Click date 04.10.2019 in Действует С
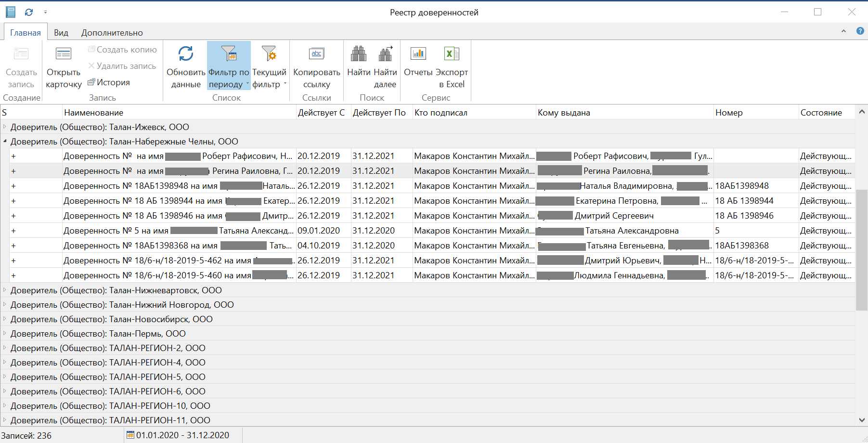 [x=319, y=246]
